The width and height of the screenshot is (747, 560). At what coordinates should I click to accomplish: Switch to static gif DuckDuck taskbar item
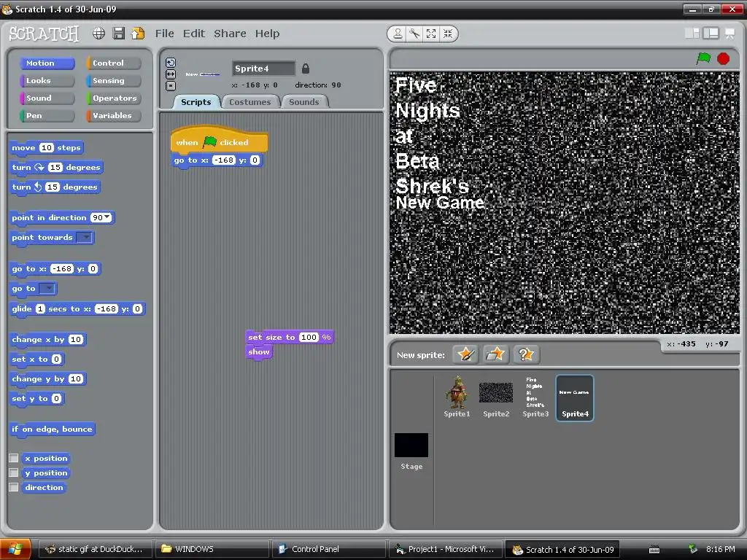[96, 549]
